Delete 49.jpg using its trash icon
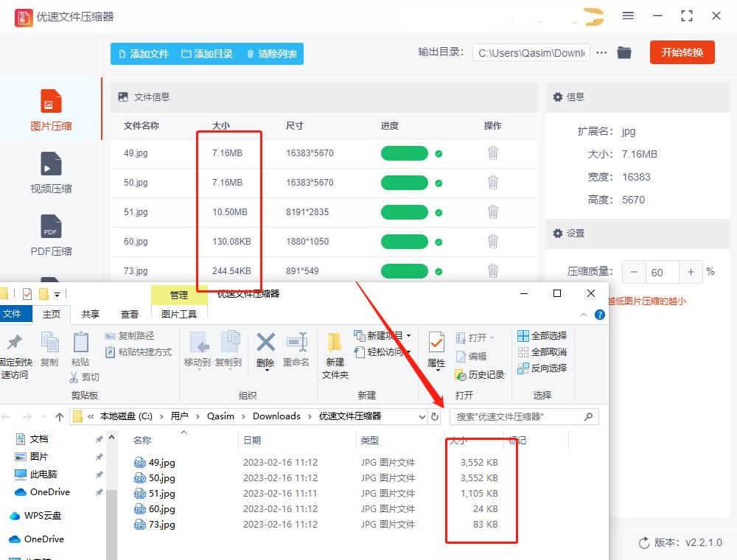737x560 pixels. coord(492,153)
